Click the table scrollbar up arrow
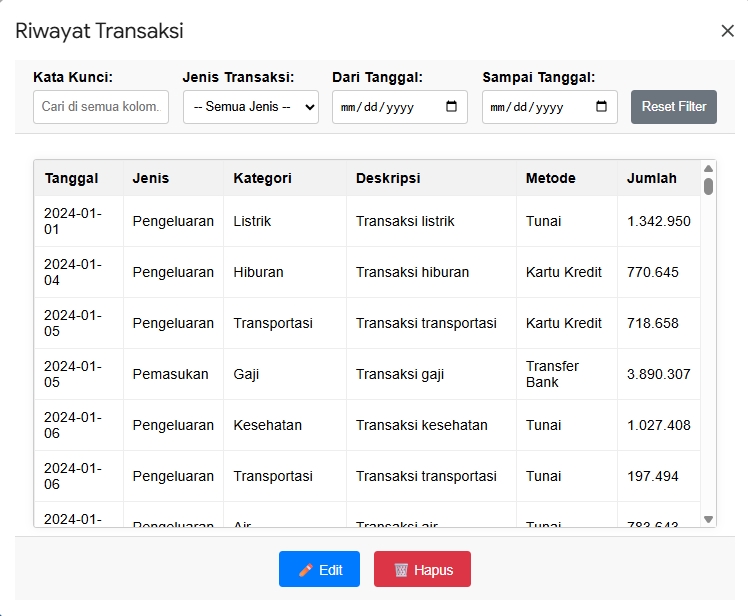 point(708,168)
